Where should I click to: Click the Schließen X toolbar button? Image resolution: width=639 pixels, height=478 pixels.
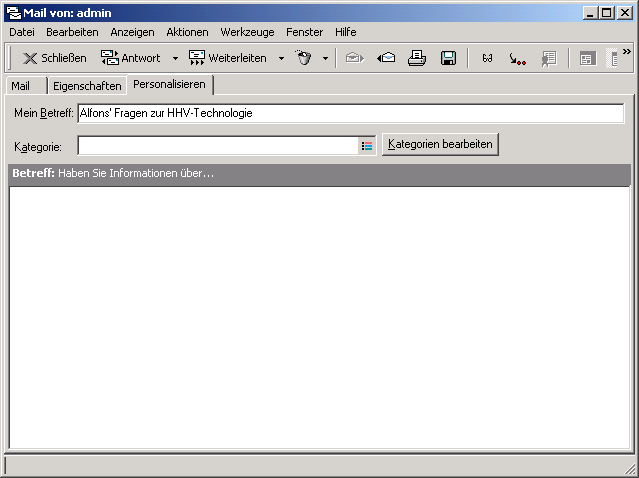pos(55,58)
